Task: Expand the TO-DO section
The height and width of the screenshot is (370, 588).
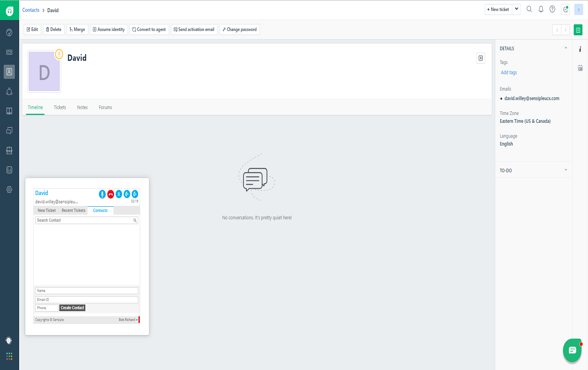Action: (x=565, y=170)
